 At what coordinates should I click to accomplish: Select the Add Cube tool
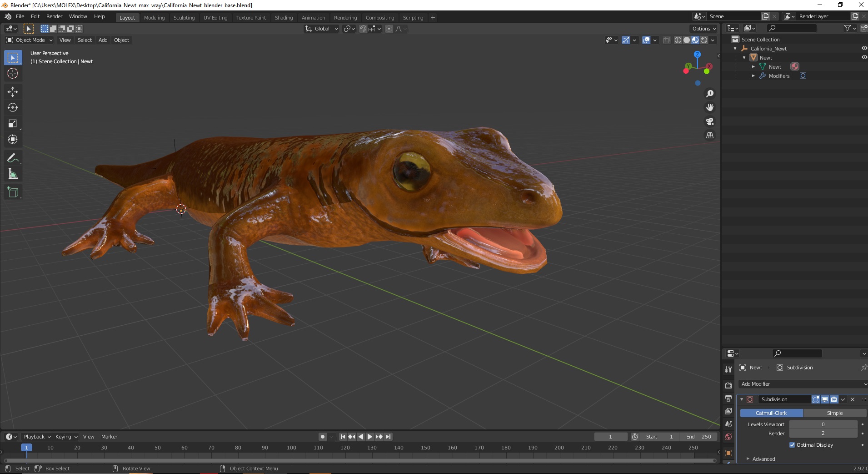13,192
